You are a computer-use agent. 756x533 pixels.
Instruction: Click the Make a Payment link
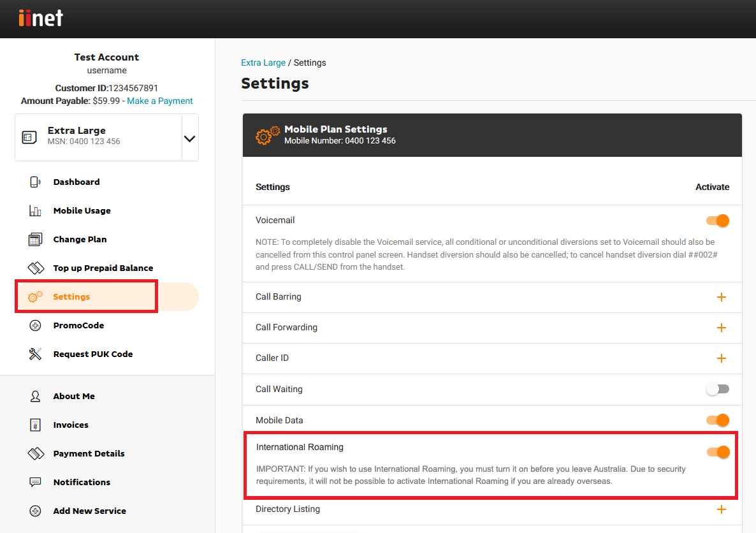click(160, 101)
